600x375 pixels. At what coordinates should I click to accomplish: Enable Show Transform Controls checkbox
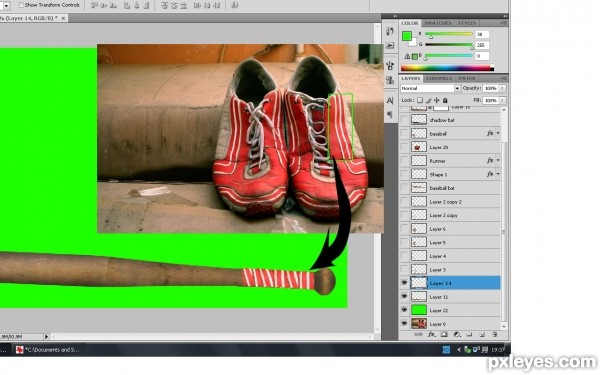point(21,5)
